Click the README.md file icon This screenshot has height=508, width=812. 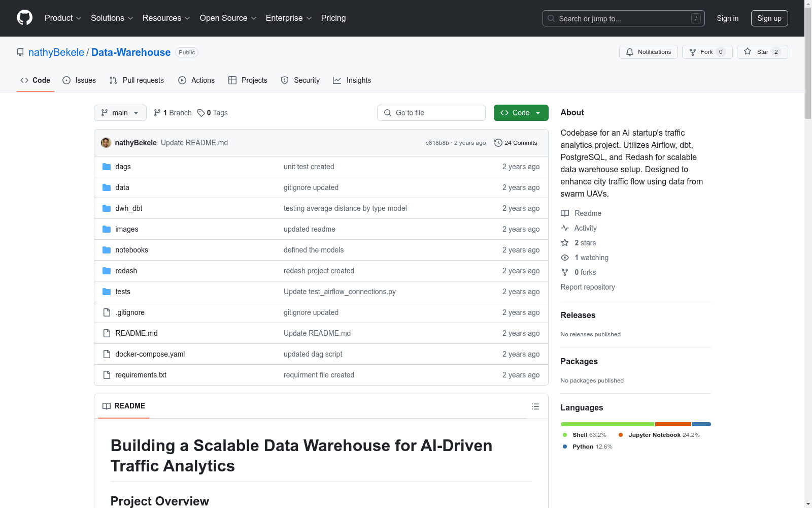[107, 333]
